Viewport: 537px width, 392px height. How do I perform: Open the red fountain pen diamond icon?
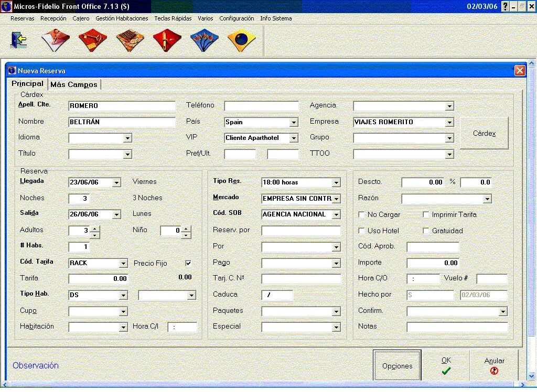click(167, 40)
